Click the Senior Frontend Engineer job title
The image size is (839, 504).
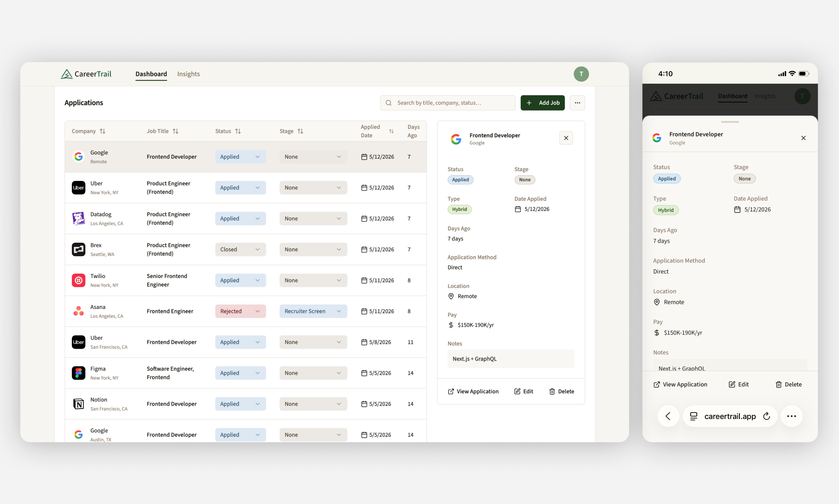(x=167, y=280)
